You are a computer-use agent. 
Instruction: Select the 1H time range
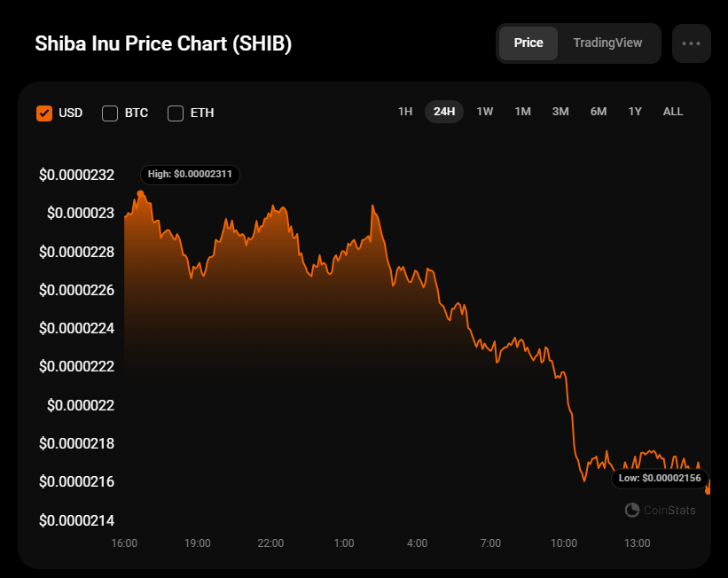click(405, 112)
